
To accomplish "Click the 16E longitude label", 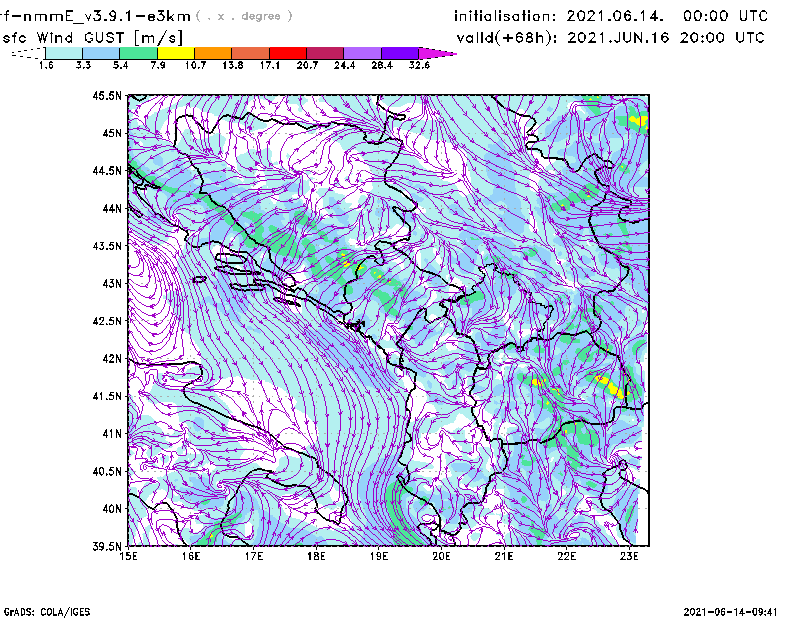I will pos(191,556).
